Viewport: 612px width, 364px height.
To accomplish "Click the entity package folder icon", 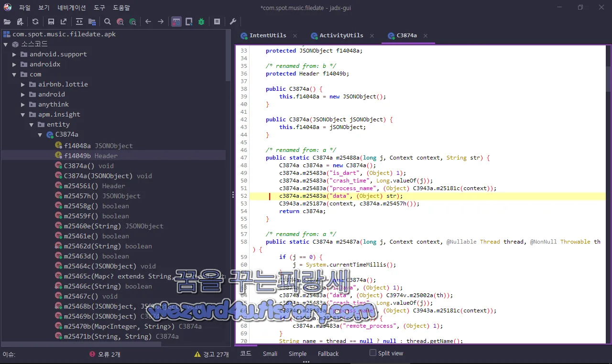I will point(41,125).
